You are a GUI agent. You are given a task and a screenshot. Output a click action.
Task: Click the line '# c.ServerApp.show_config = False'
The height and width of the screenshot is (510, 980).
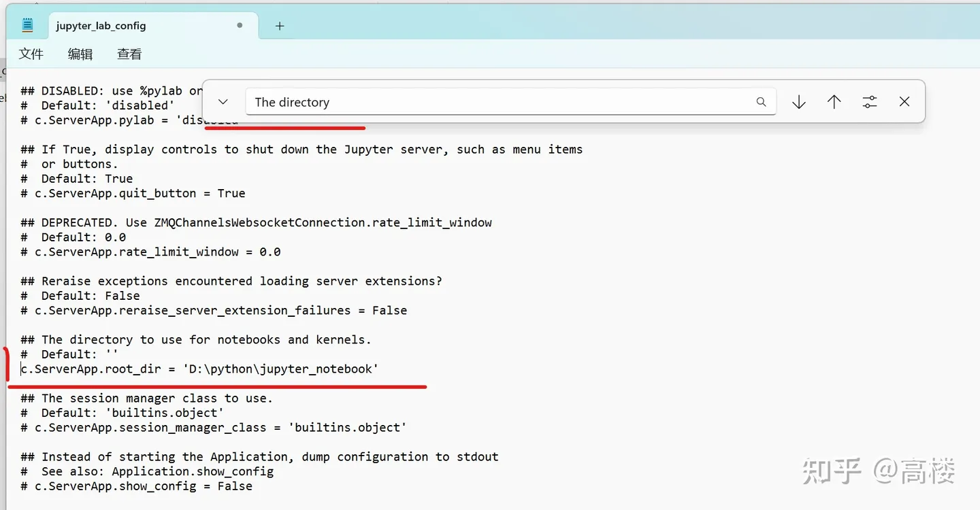coord(136,486)
